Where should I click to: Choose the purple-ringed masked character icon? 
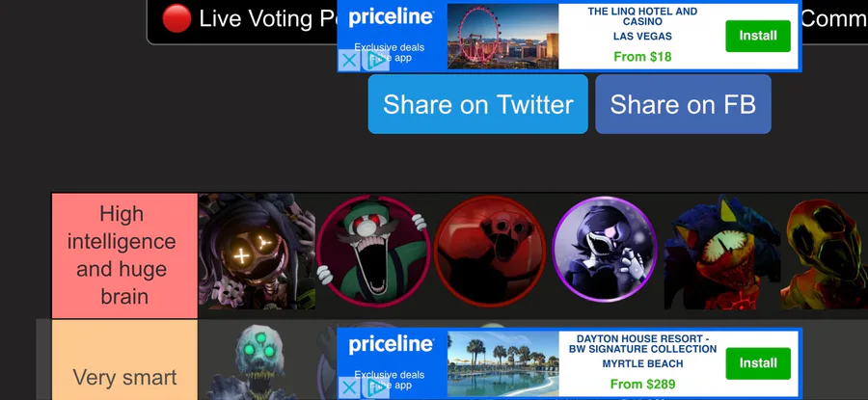point(605,250)
